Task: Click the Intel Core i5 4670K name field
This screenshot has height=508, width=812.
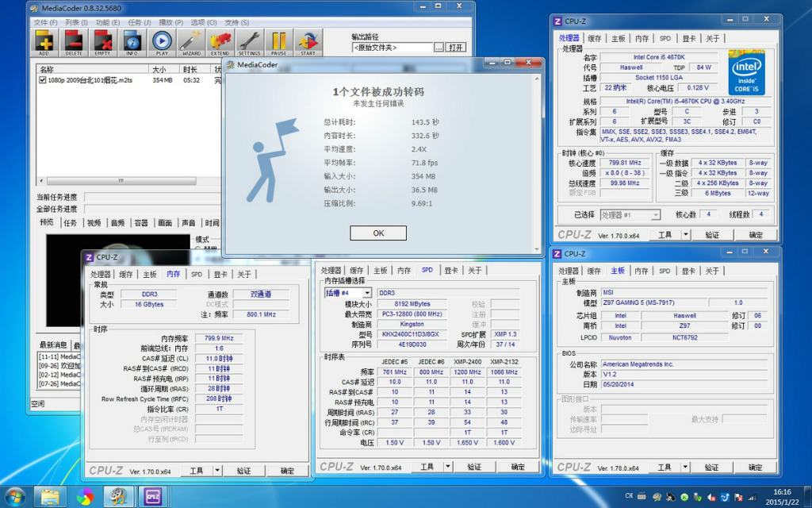Action: pos(658,57)
